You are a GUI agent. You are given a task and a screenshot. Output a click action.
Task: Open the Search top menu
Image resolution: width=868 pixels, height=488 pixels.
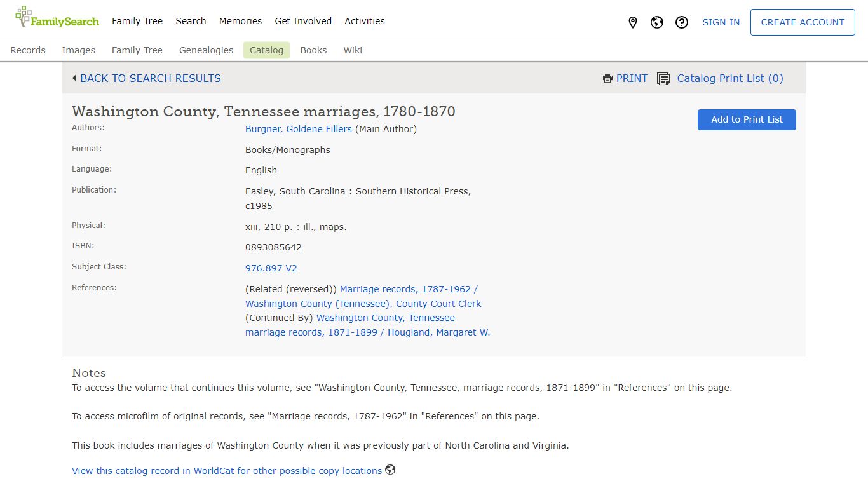191,21
